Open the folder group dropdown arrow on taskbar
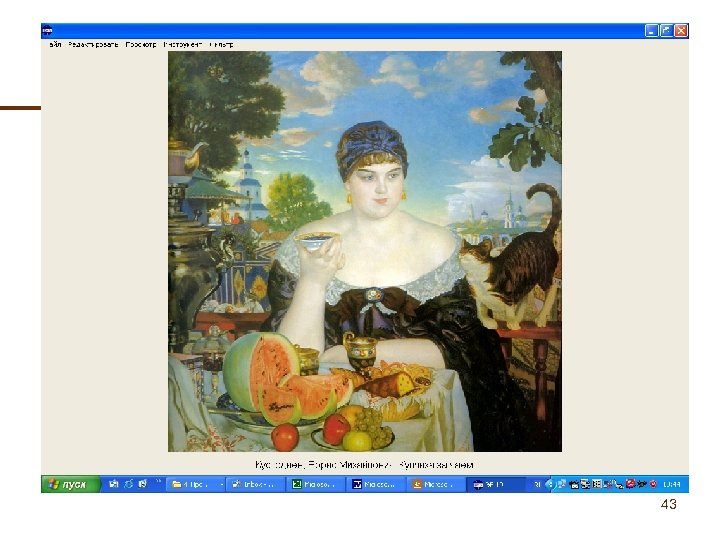 221,484
